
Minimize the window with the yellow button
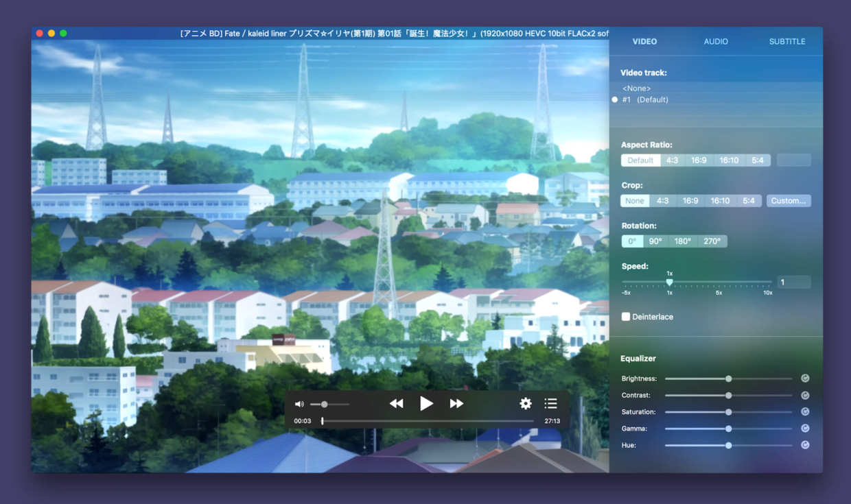tap(51, 33)
